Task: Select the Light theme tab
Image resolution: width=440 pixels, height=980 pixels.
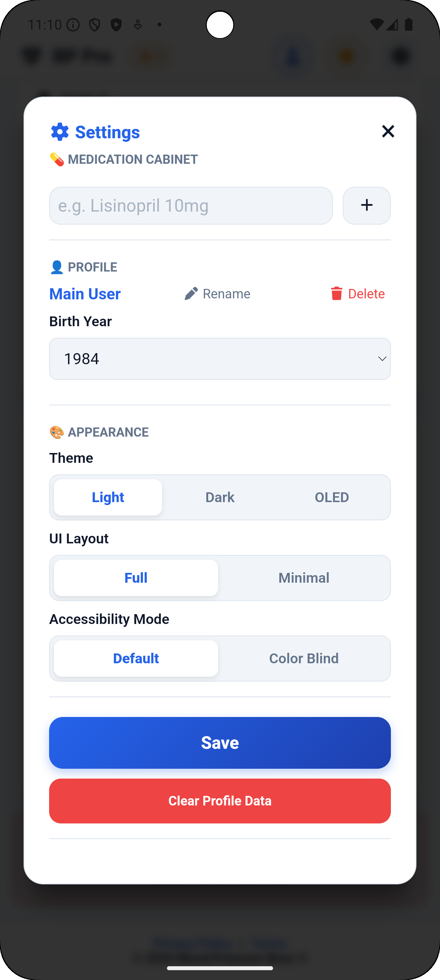Action: pyautogui.click(x=108, y=497)
